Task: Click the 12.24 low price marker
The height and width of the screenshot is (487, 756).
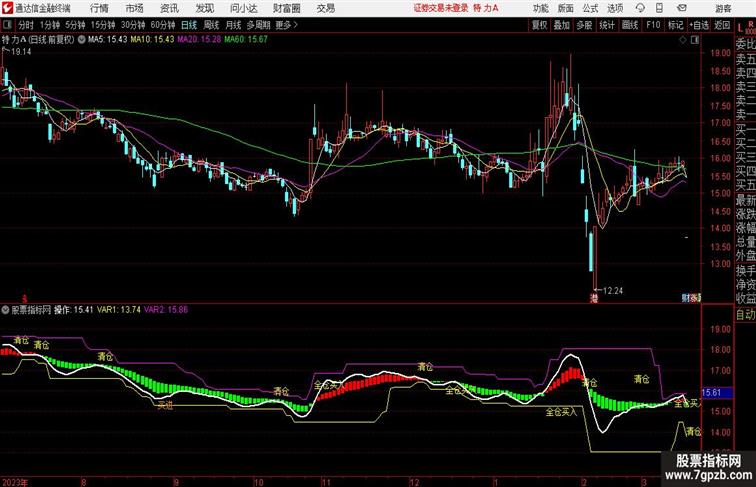Action: pyautogui.click(x=613, y=291)
